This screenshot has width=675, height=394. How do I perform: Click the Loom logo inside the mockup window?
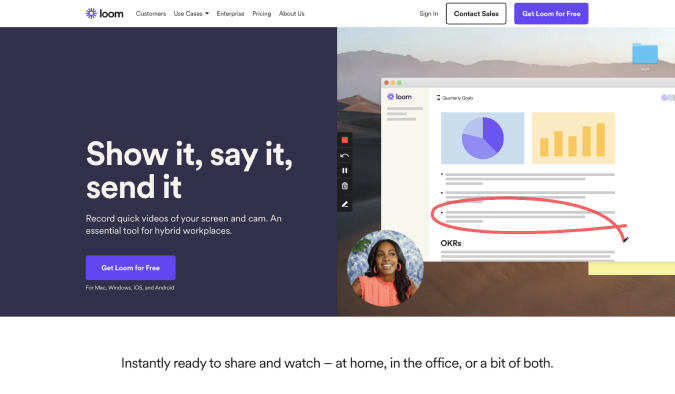pos(399,97)
